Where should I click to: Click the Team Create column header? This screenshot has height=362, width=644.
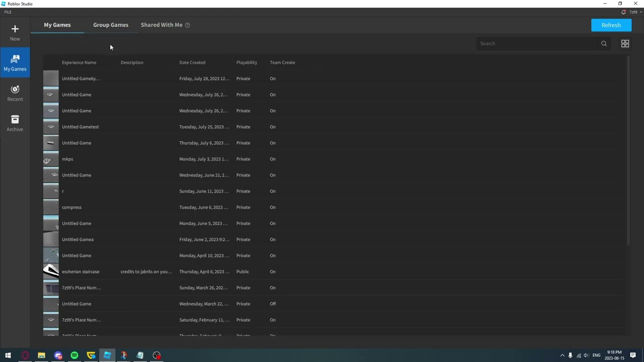click(x=282, y=63)
